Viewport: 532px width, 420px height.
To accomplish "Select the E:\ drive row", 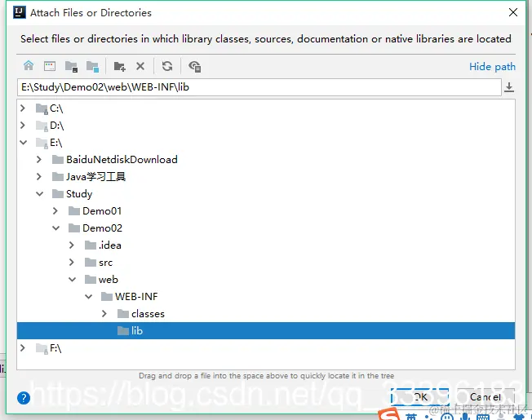I will [266, 143].
